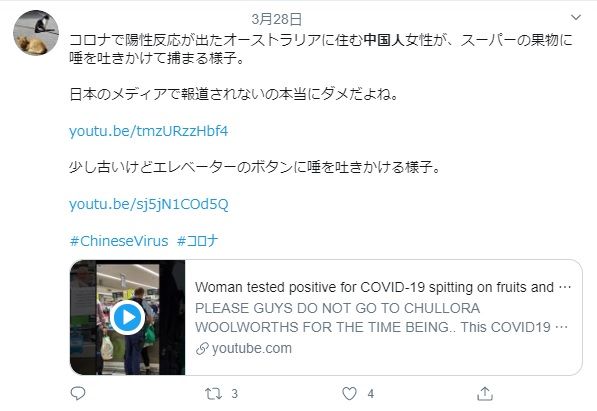The height and width of the screenshot is (411, 597).
Task: Open youtu.be/sj5jN1COd5Q link
Action: tap(148, 205)
